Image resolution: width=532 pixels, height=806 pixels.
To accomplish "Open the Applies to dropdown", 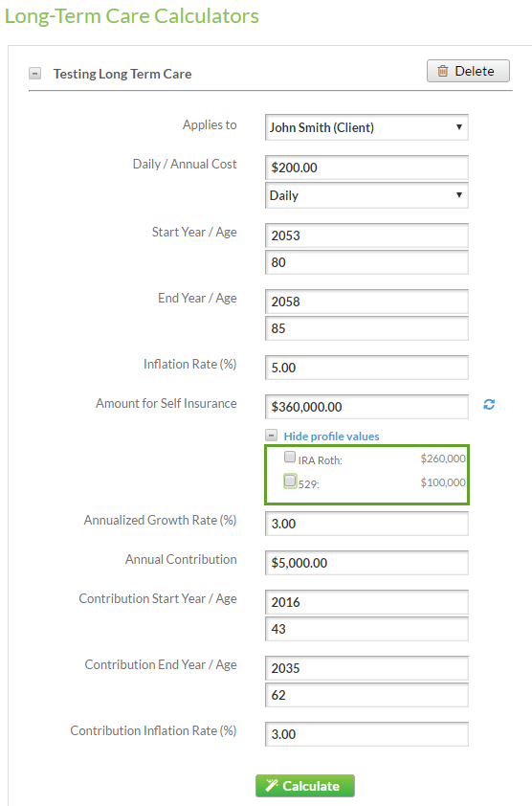I will click(x=366, y=127).
